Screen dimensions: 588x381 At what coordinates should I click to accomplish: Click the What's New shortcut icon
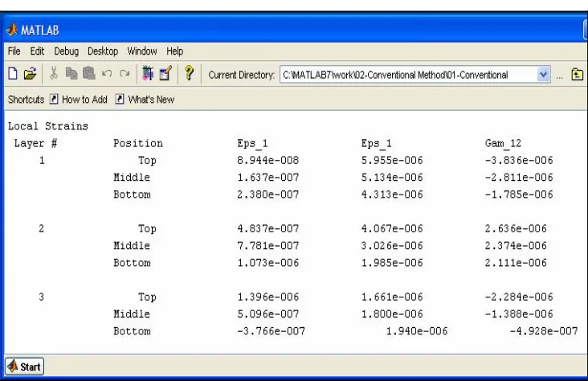(x=120, y=99)
